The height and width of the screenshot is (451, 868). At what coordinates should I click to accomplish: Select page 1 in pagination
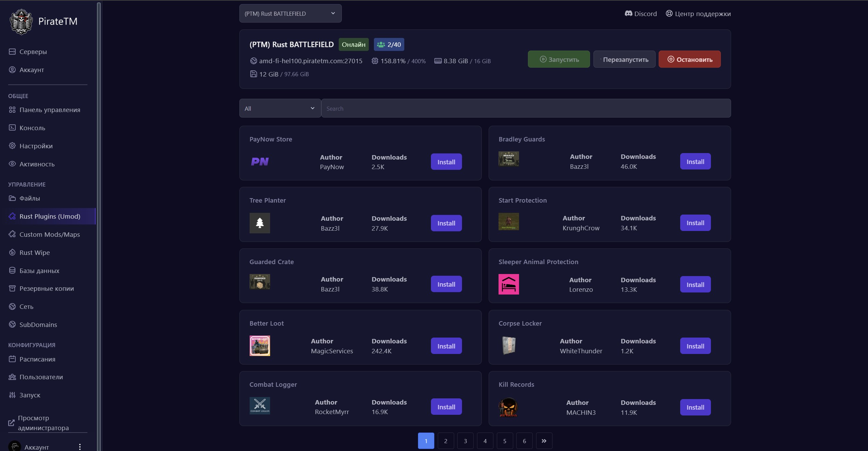[426, 441]
